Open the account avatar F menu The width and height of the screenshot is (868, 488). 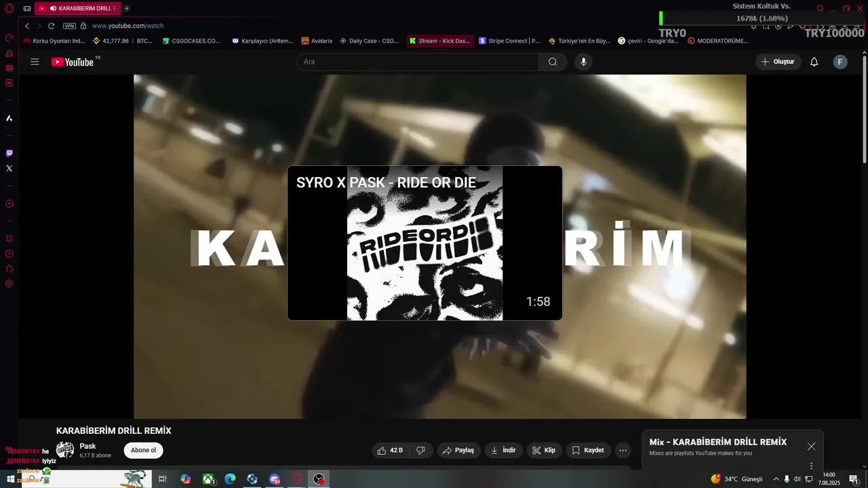(840, 62)
